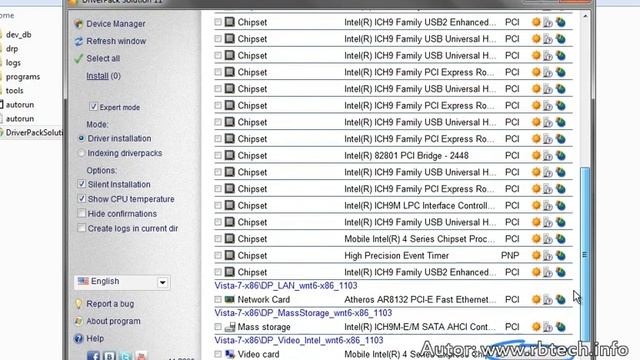Screen dimensions: 640x360
Task: Open DP_Video_Intel_wnt6-x86_1103 driverpack header
Action: 299,340
